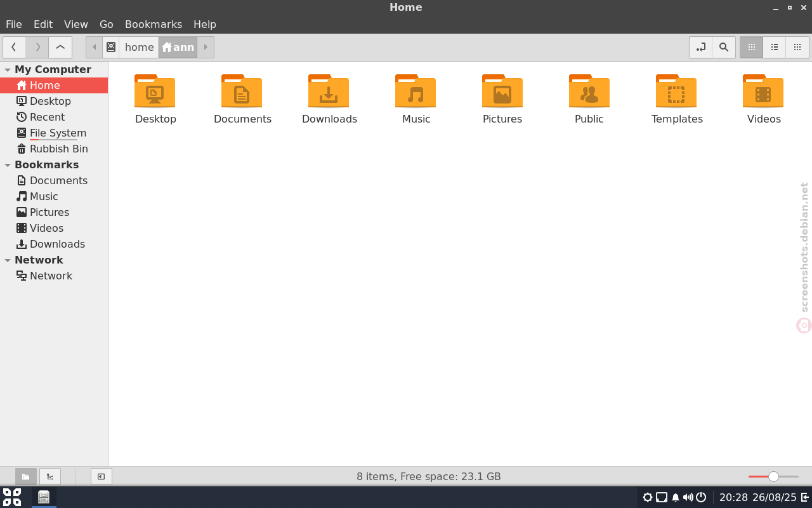Open Rubbish Bin in the sidebar
Screen dimensions: 812x508
coord(54,149)
